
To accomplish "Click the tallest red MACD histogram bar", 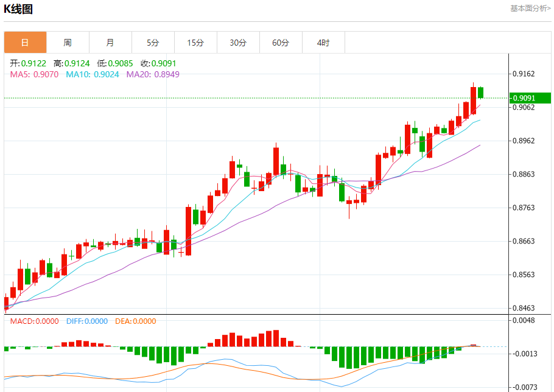I will click(276, 338).
